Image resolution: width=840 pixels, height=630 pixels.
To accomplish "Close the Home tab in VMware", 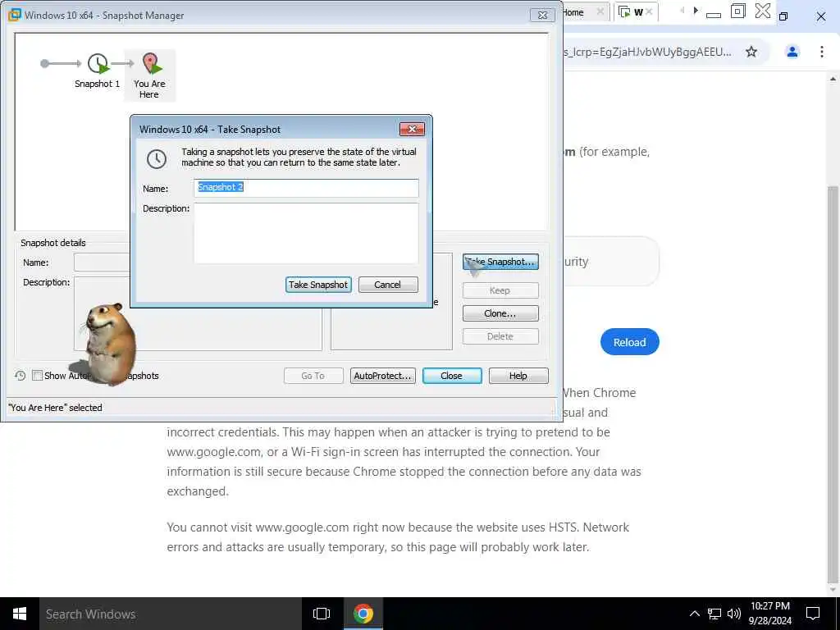I will pos(600,11).
